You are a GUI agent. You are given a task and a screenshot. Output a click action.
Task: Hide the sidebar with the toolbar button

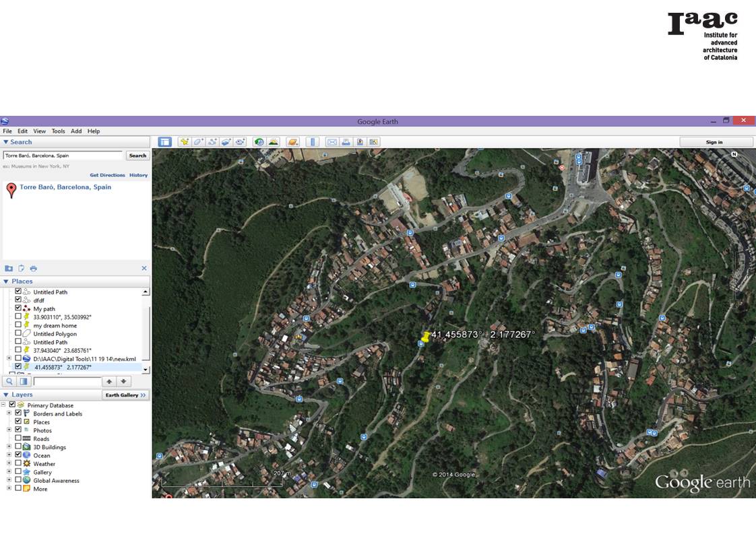click(164, 142)
